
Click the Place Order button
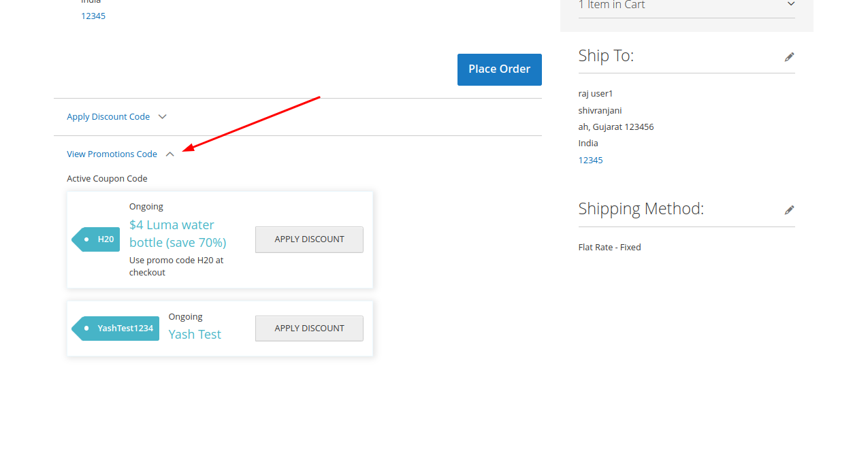tap(499, 69)
